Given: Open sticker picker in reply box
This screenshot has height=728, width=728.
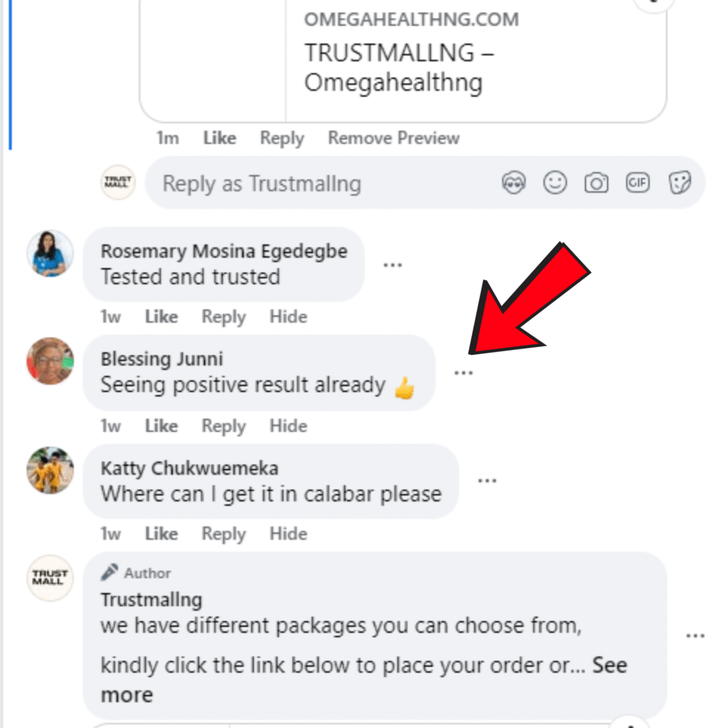Looking at the screenshot, I should pyautogui.click(x=680, y=183).
